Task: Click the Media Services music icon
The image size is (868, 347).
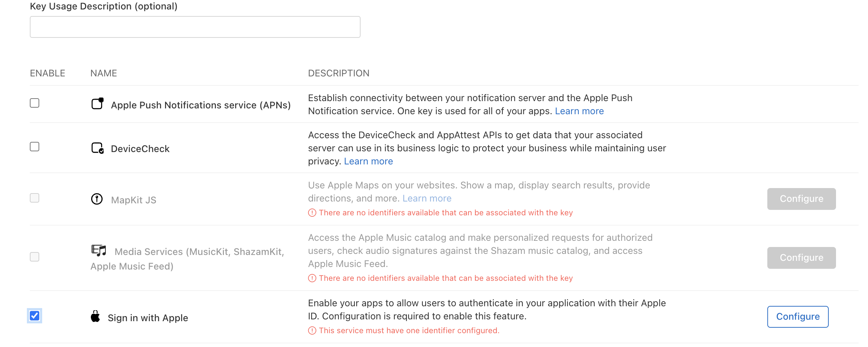Action: click(99, 250)
